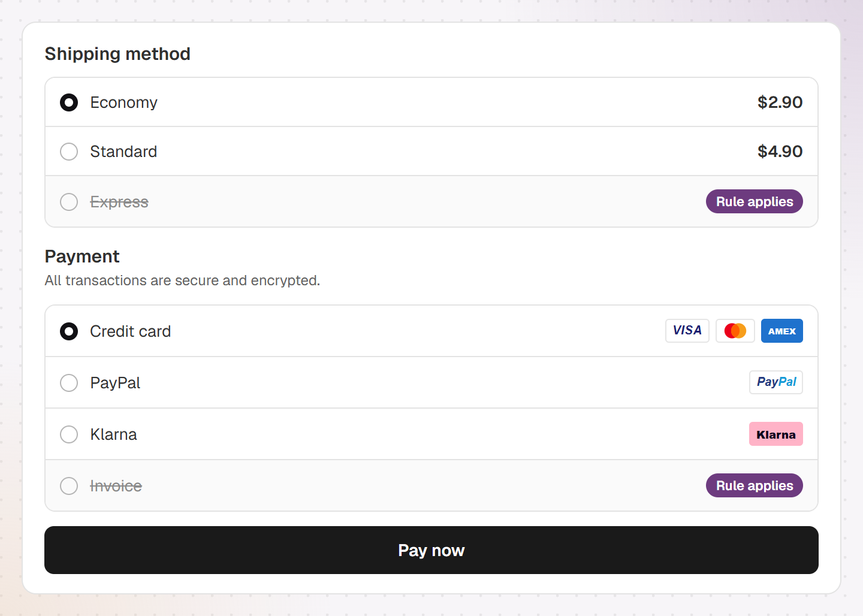
Task: Pick Klarna payment radio button
Action: point(69,434)
